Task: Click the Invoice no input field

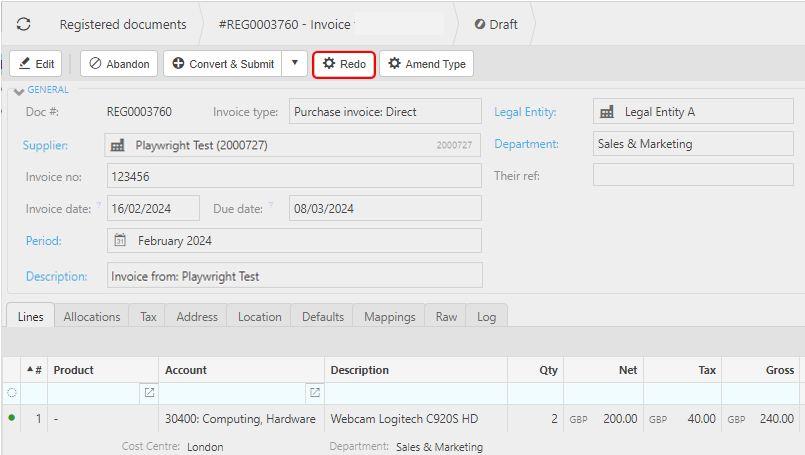Action: click(x=293, y=177)
